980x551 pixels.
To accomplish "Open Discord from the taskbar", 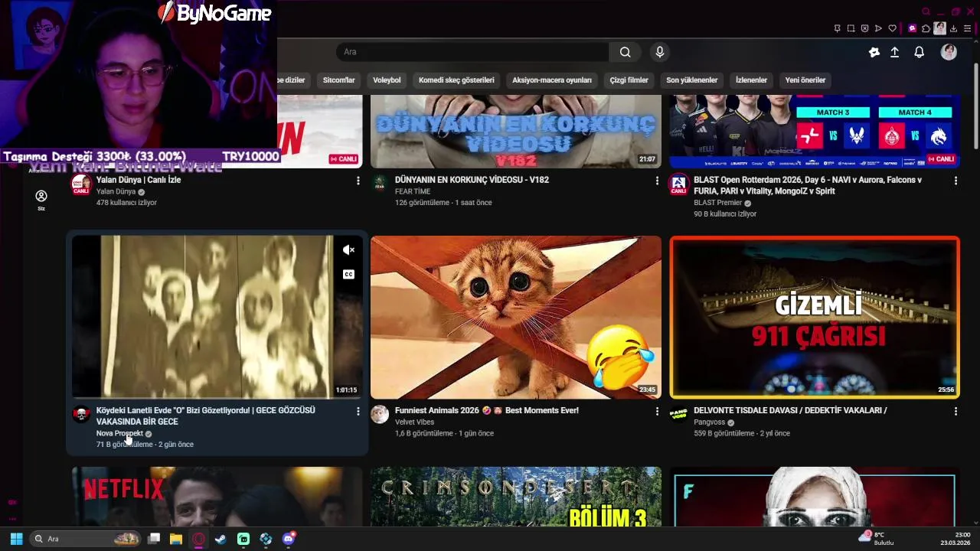I will click(x=289, y=539).
